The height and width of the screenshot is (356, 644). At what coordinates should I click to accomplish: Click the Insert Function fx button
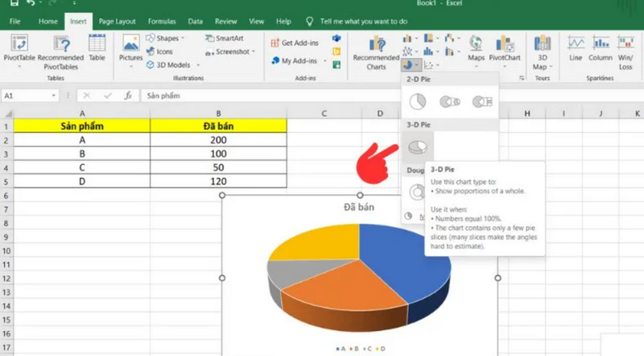point(128,96)
